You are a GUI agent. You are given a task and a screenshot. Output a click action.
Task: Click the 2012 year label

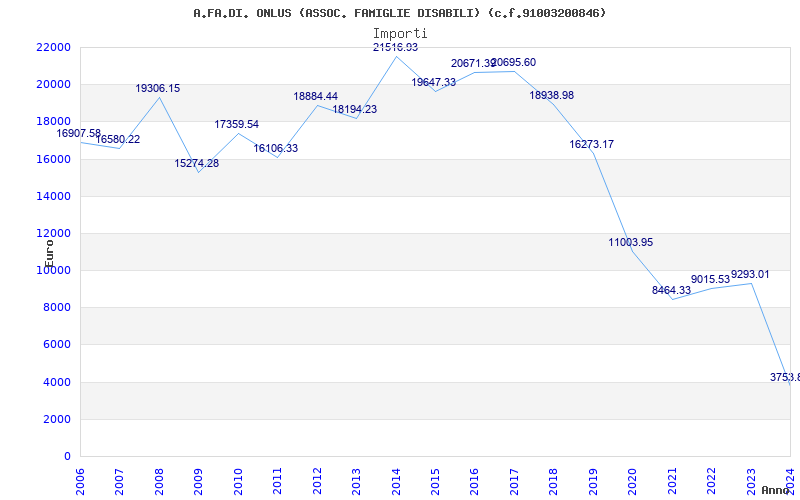317,481
